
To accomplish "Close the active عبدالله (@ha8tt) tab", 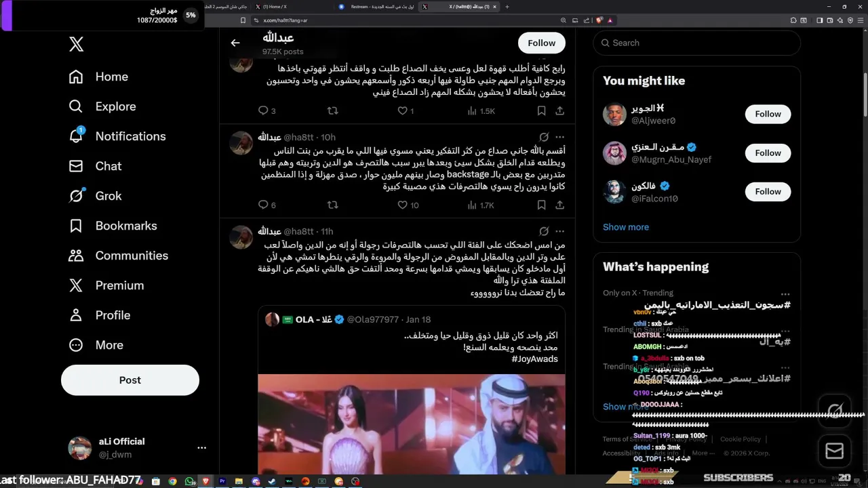I will click(x=494, y=6).
